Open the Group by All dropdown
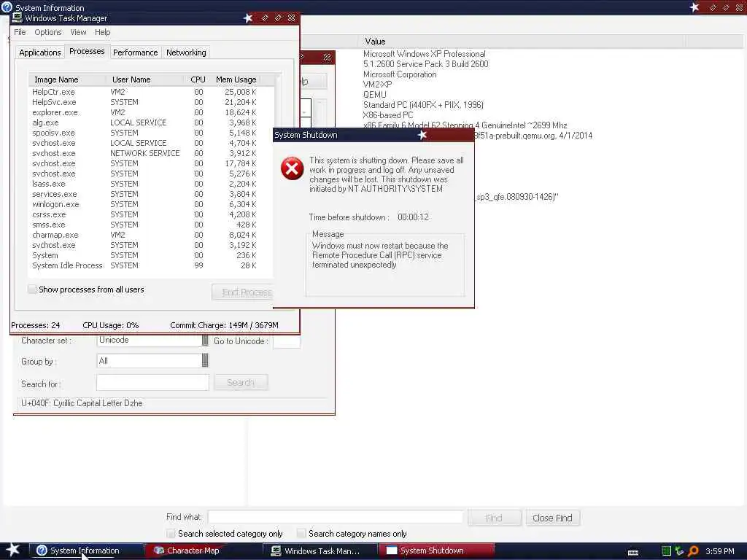This screenshot has width=747, height=560. click(x=205, y=360)
